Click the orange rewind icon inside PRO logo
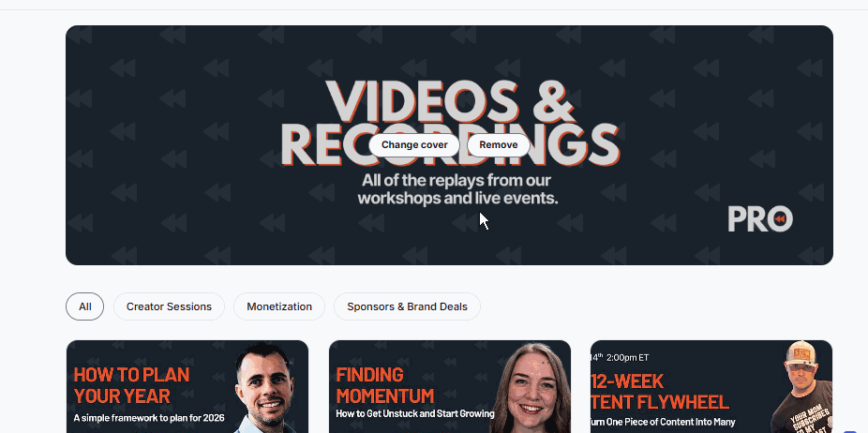 (x=780, y=219)
